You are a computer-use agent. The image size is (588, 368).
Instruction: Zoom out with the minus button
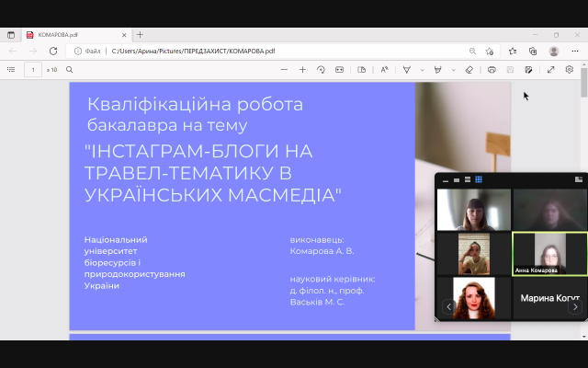click(285, 69)
